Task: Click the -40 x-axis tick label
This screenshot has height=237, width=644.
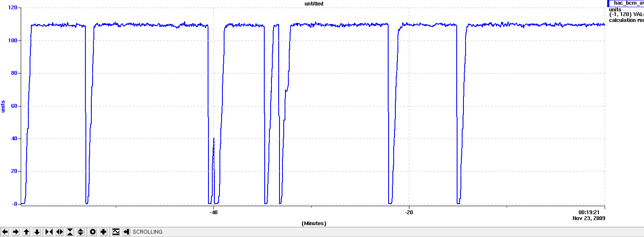Action: [x=213, y=212]
